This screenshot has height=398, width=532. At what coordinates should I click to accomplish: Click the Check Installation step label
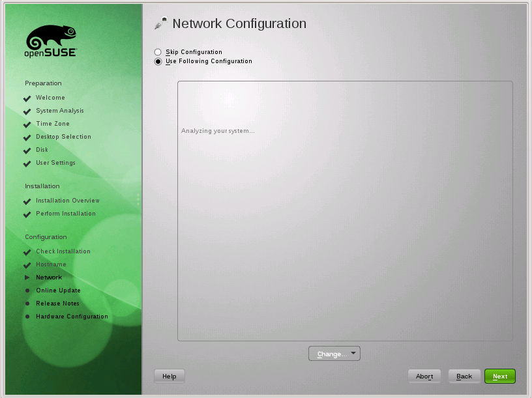point(63,251)
